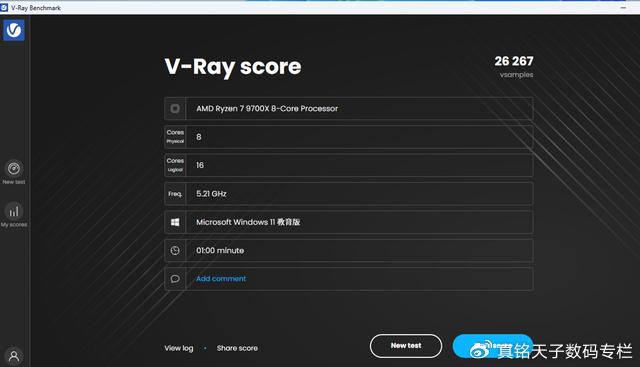Click the V-Ray logo in sidebar
Screen dimensions: 640x367
(14, 30)
